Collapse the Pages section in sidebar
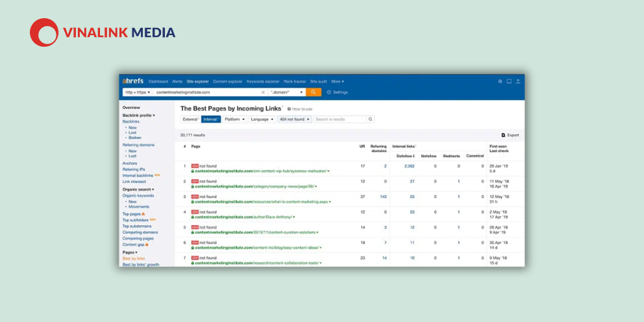This screenshot has height=322, width=644. [130, 252]
